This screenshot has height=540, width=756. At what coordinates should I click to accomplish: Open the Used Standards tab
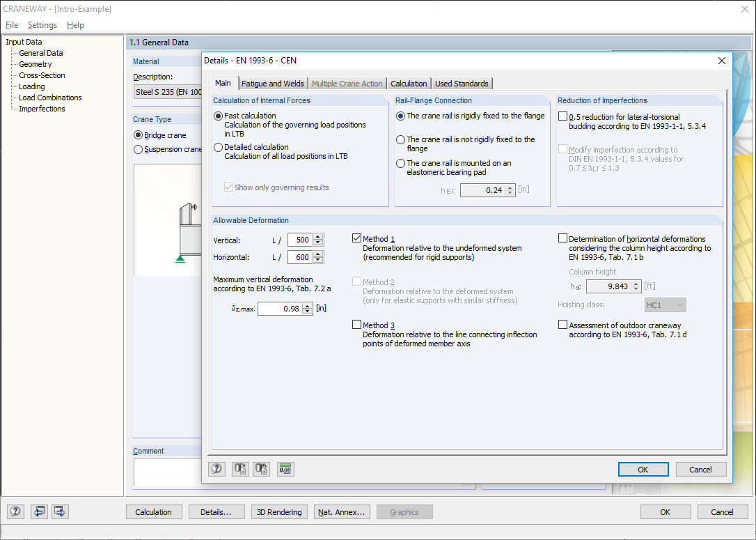(x=462, y=82)
